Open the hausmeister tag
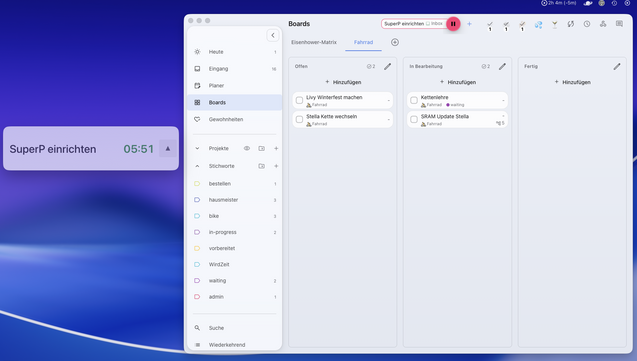This screenshot has height=361, width=637. (234, 200)
